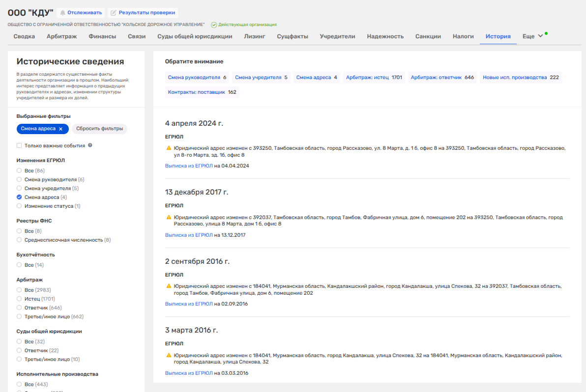Screen dimensions: 586x392
Task: Open the Финансы tab
Action: pos(102,36)
